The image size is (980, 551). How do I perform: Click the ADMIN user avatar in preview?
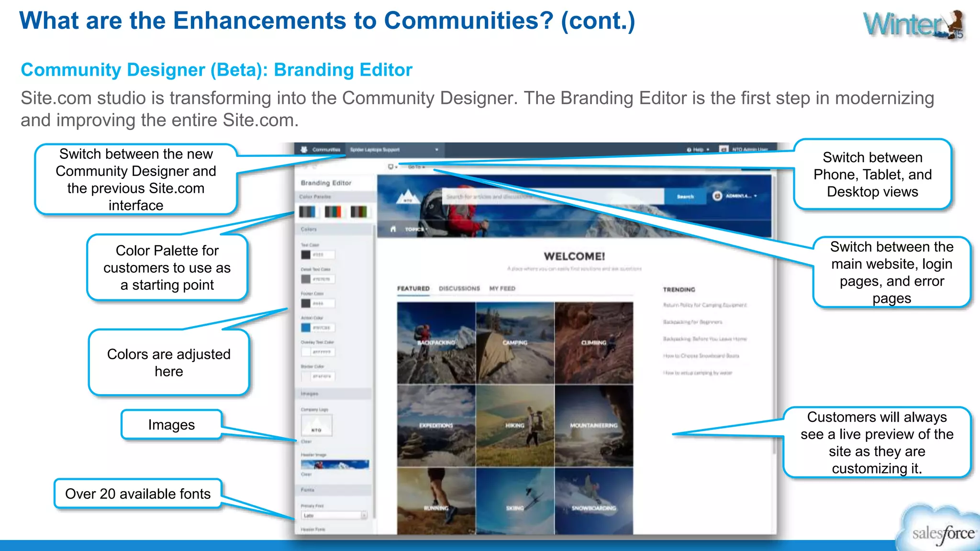(x=717, y=196)
